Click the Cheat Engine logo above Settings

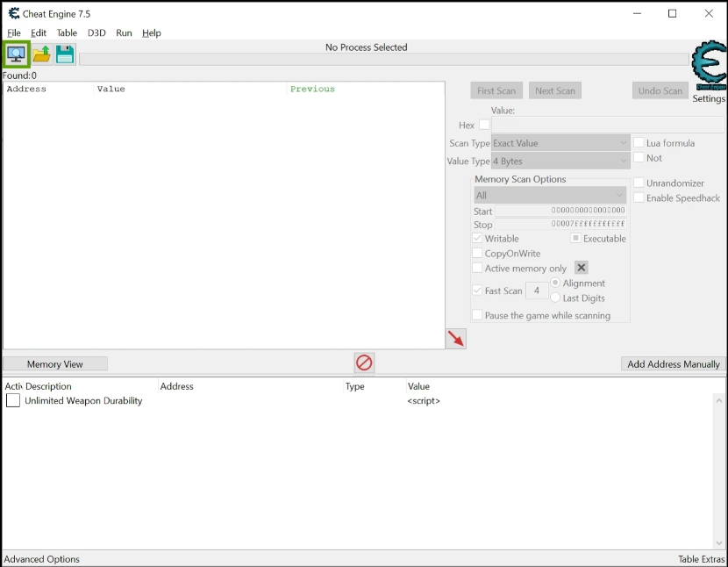pyautogui.click(x=709, y=65)
